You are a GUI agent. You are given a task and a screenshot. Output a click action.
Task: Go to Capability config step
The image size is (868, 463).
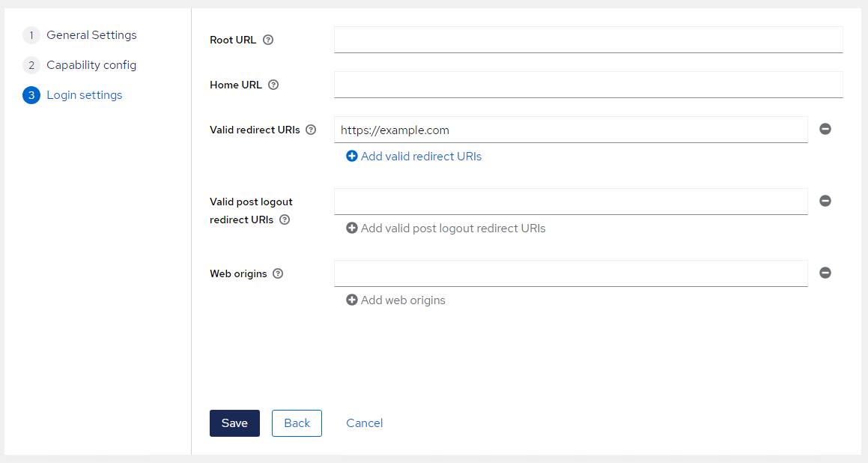(x=91, y=65)
